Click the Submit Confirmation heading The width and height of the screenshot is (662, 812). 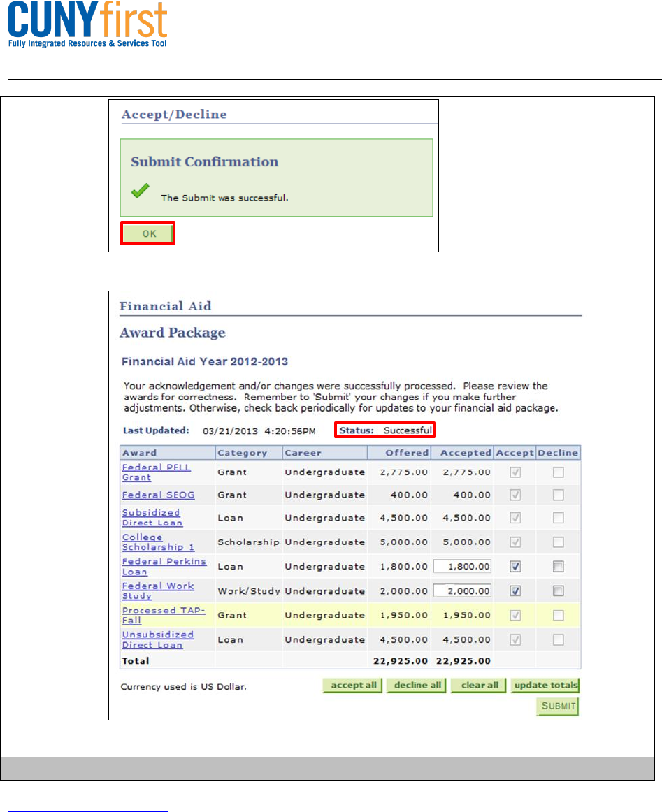tap(205, 161)
